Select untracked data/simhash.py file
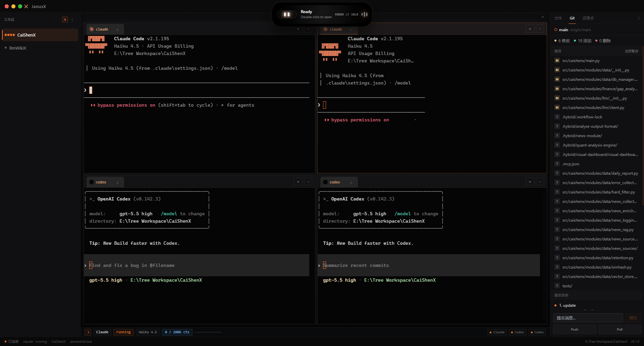 pyautogui.click(x=596, y=267)
